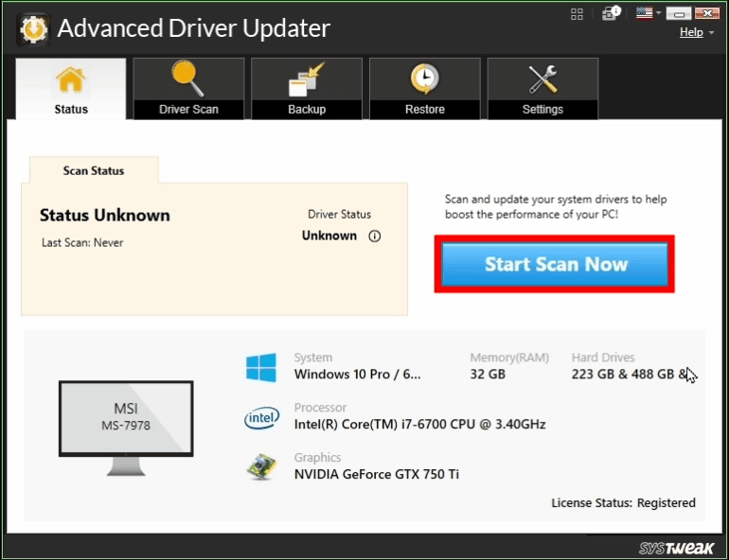Open the Settings tab
Image resolution: width=729 pixels, height=560 pixels.
coord(542,89)
